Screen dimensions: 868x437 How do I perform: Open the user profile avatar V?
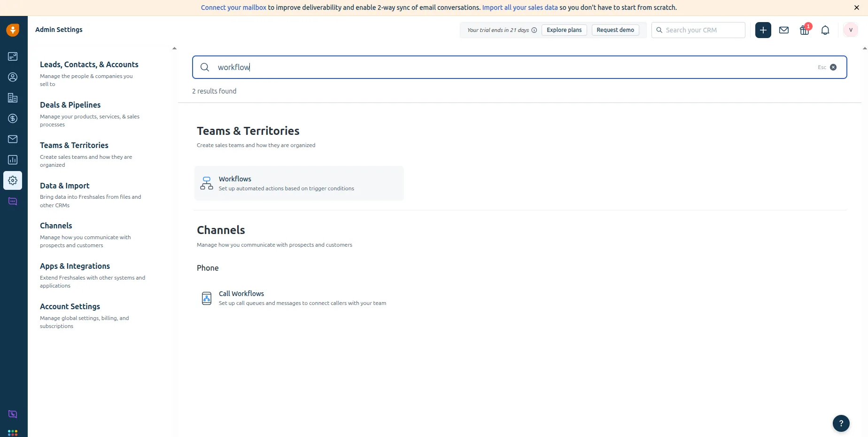(851, 30)
